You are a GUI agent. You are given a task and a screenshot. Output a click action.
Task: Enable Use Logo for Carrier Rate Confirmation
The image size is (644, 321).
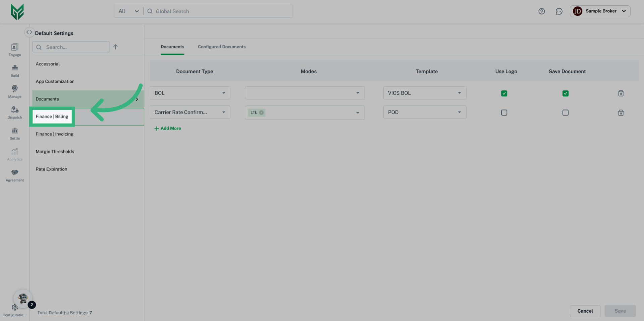coord(504,113)
